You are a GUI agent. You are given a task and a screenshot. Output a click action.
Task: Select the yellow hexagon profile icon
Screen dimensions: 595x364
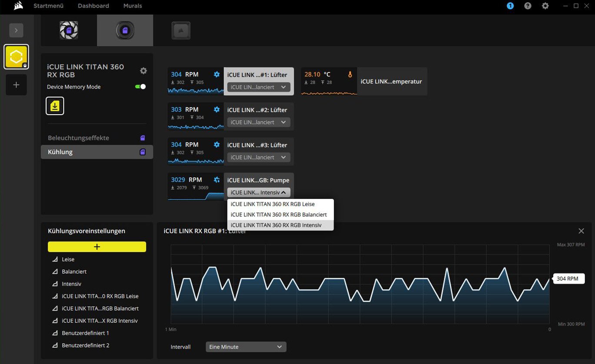[16, 57]
